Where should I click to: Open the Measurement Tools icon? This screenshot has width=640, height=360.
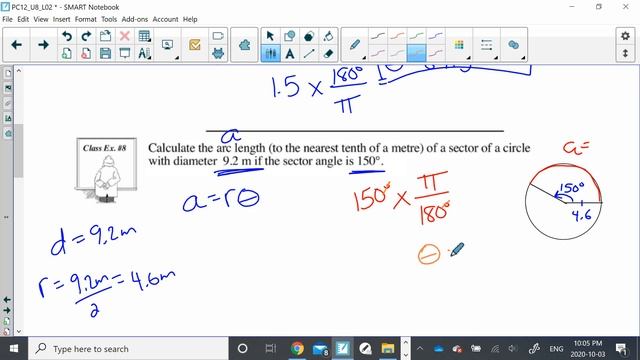click(144, 53)
